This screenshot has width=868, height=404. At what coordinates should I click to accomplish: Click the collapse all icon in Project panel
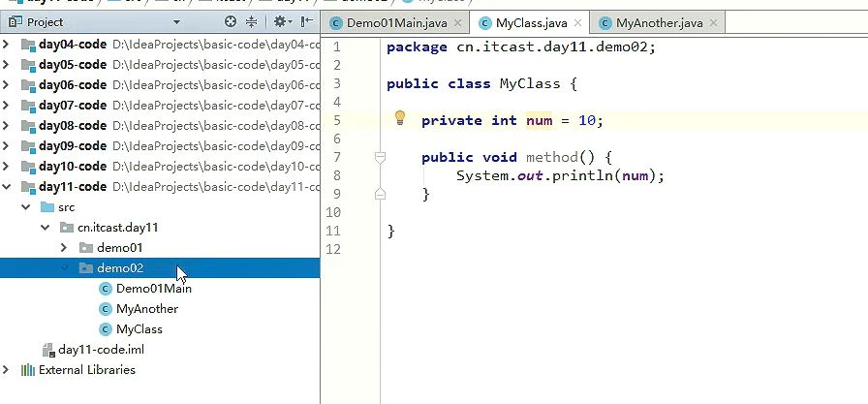point(251,22)
